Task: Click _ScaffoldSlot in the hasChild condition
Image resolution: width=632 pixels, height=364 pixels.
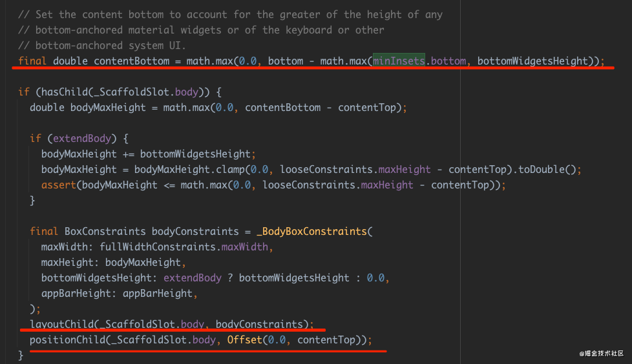Action: pos(131,92)
